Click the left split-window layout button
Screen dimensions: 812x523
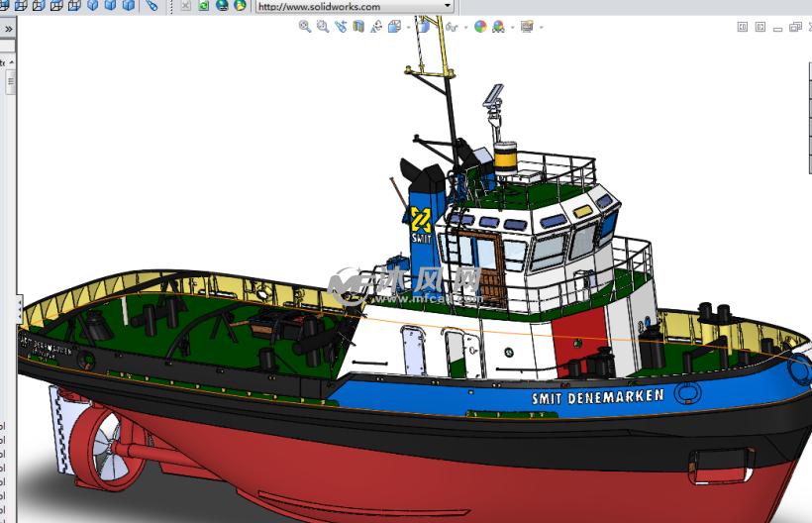point(743,28)
